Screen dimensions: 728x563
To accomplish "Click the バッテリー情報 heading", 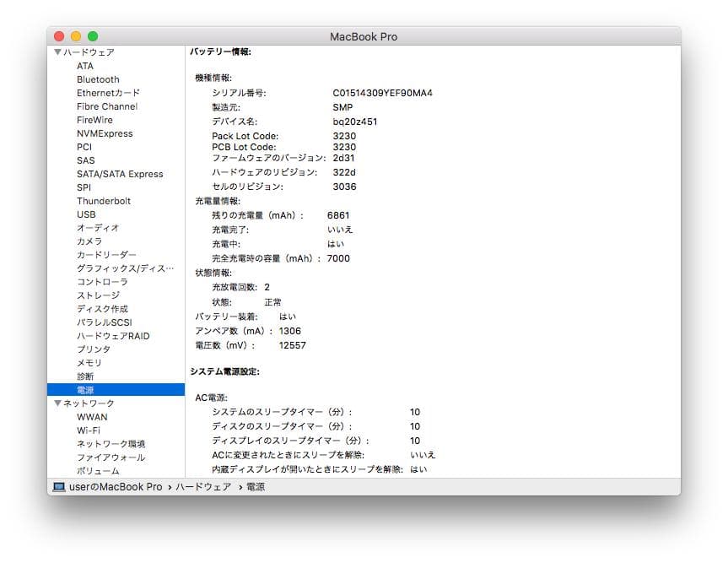I will pos(220,51).
